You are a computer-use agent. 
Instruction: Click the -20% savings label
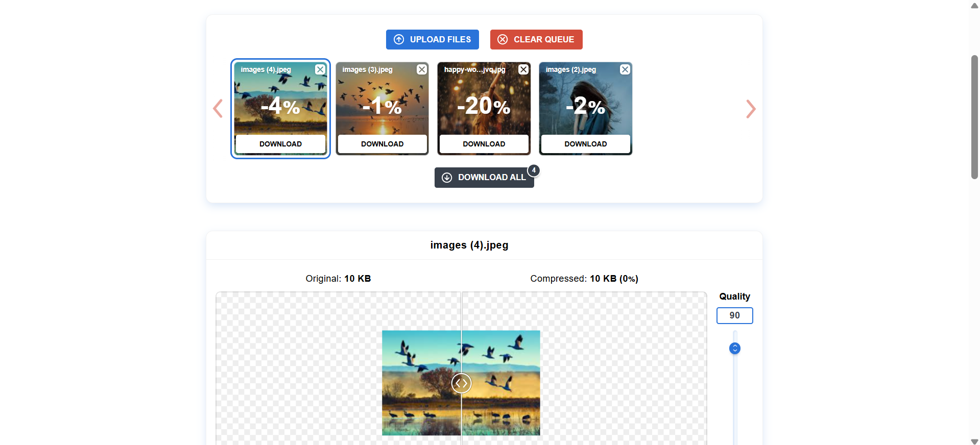(x=484, y=106)
